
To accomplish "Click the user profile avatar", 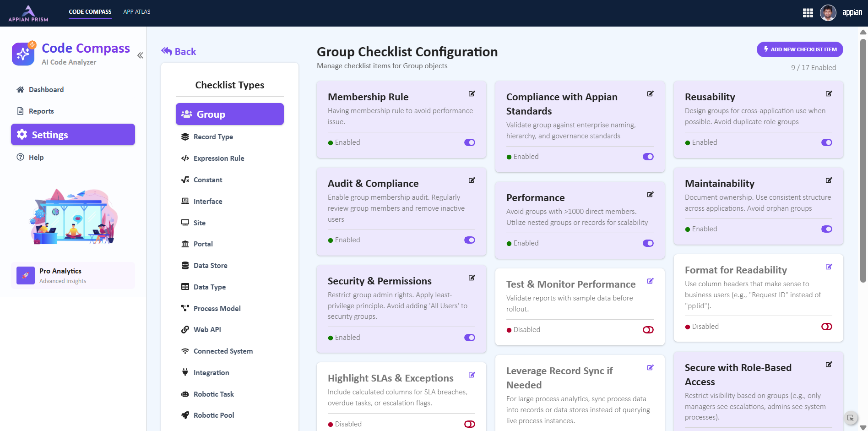I will tap(828, 13).
